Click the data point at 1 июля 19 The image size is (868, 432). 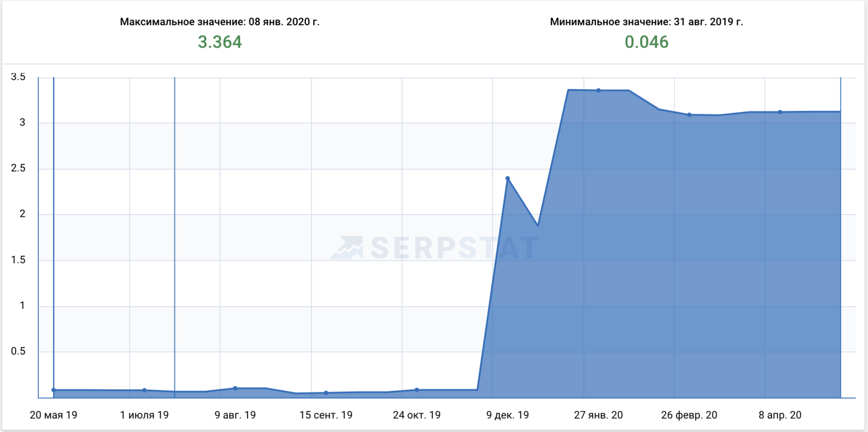[x=144, y=390]
